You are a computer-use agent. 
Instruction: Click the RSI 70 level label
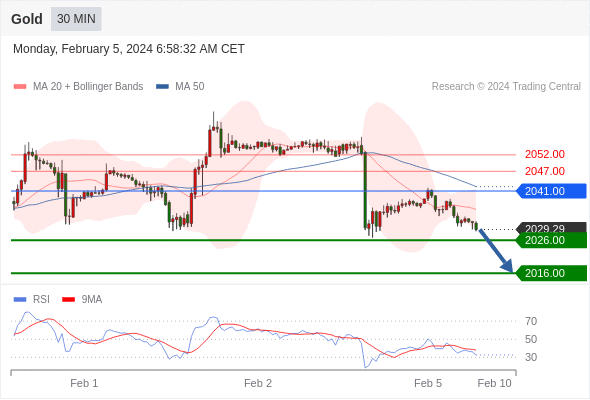pyautogui.click(x=531, y=321)
